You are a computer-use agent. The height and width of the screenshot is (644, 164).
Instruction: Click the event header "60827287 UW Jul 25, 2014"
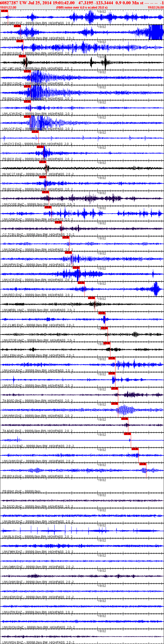click(x=25, y=3)
